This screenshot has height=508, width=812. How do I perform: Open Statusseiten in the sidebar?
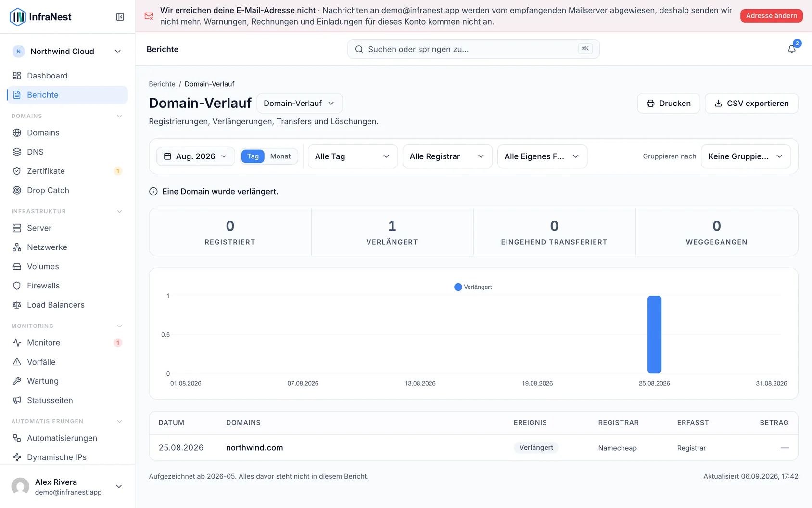click(67, 400)
